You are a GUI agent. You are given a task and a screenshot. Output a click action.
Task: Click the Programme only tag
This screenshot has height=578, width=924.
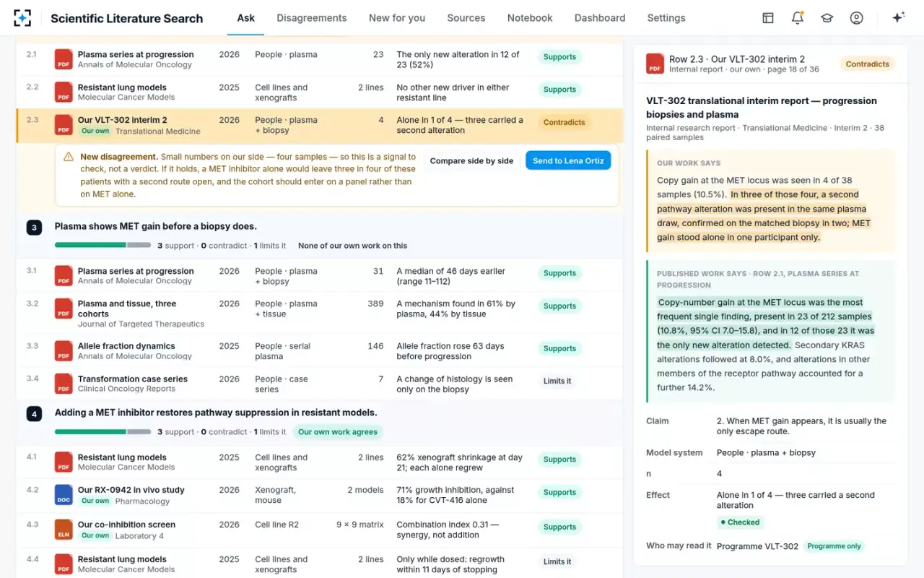(834, 546)
